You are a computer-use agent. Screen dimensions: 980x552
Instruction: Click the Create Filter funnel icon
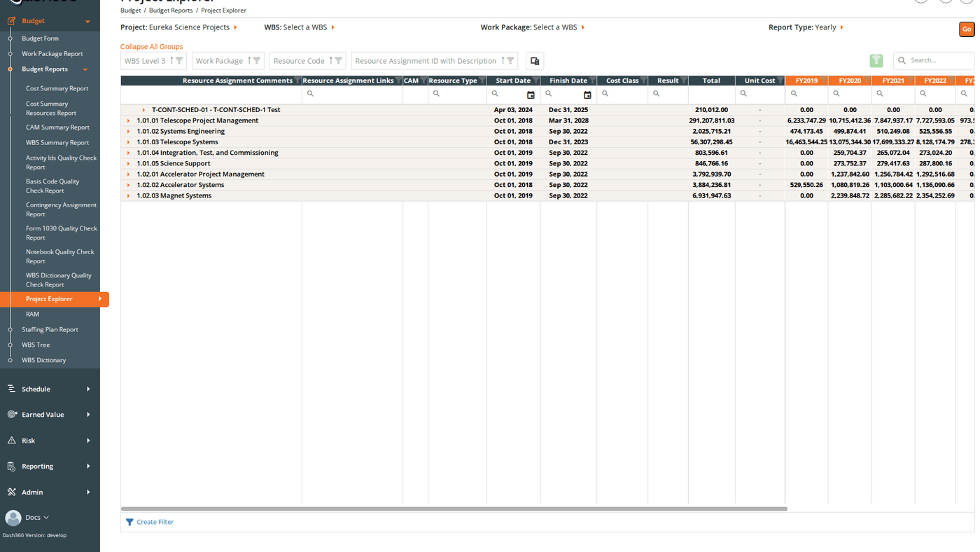(x=129, y=522)
